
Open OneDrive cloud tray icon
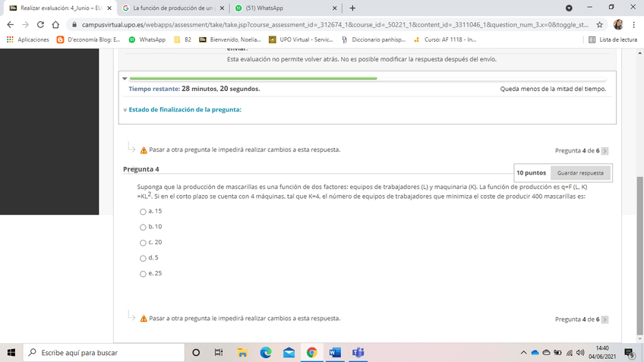tap(535, 353)
